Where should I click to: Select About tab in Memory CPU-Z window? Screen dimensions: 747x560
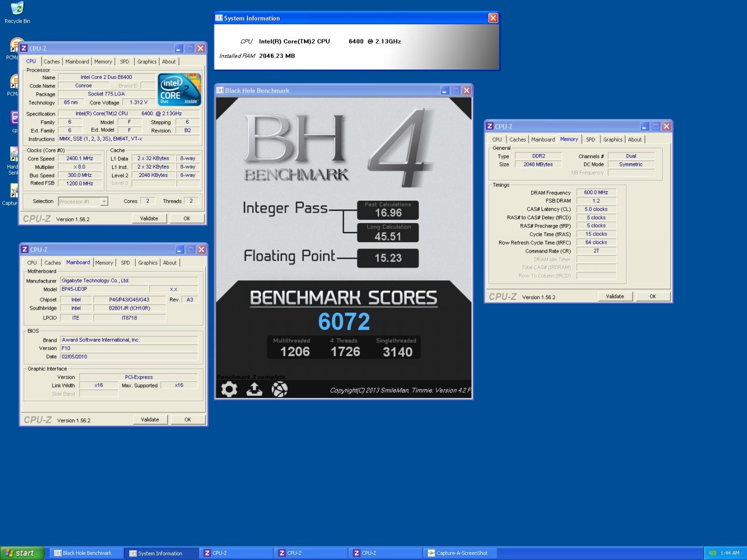pos(634,139)
